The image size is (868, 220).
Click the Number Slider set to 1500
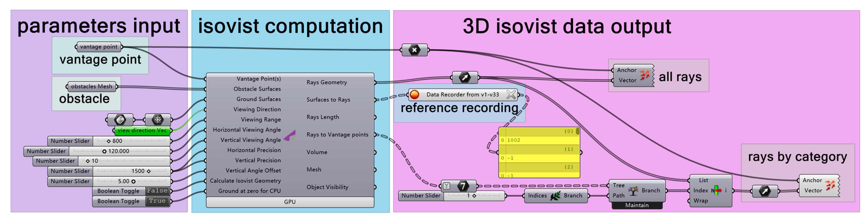[x=109, y=171]
